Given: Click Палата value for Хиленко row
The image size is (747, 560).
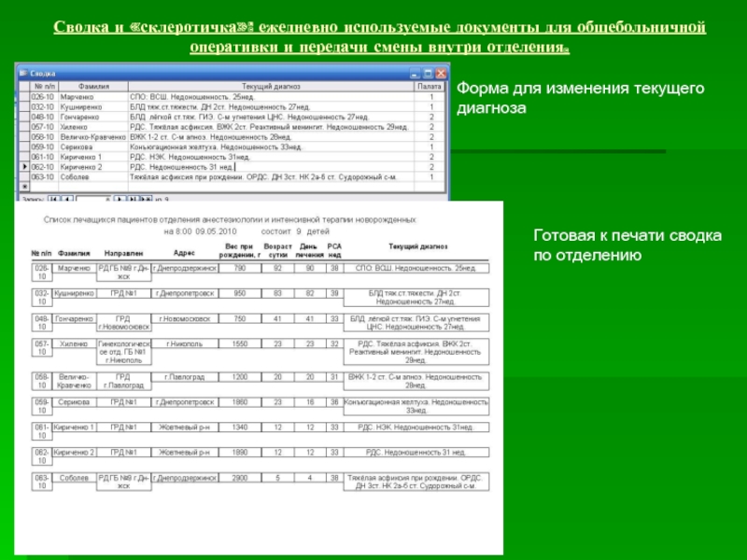Looking at the screenshot, I should (x=430, y=127).
